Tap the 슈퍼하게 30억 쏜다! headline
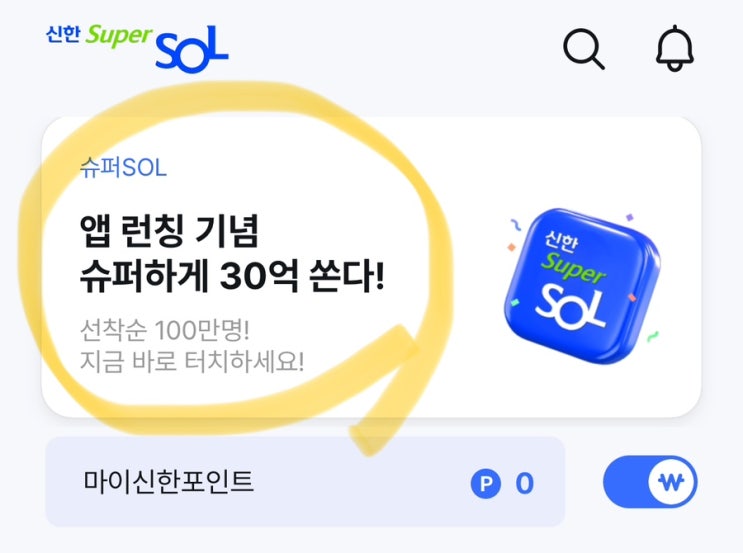Screen dimensions: 743x553 click(231, 276)
